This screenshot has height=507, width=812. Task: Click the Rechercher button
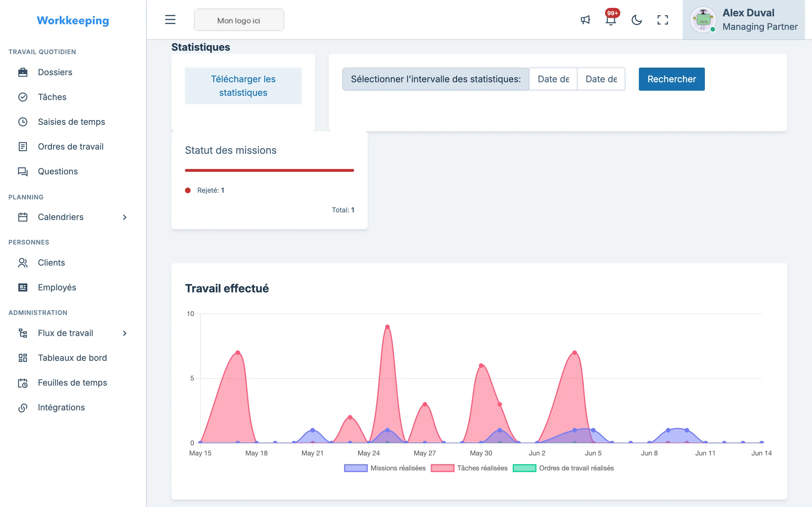click(671, 79)
